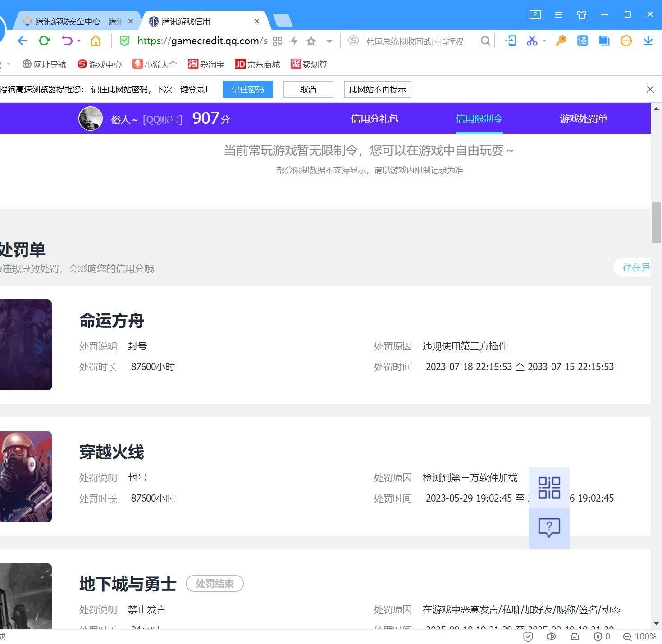Click the 907分 credit score

click(x=211, y=118)
